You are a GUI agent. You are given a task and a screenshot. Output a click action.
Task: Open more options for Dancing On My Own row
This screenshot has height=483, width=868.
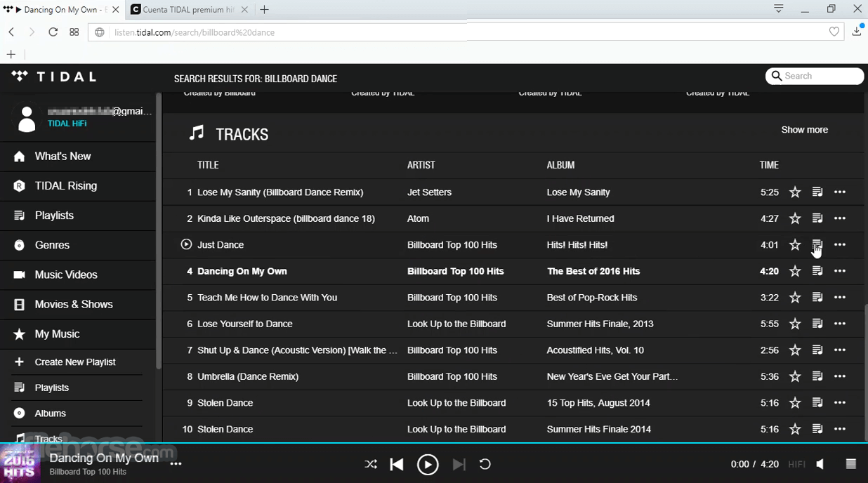point(840,271)
